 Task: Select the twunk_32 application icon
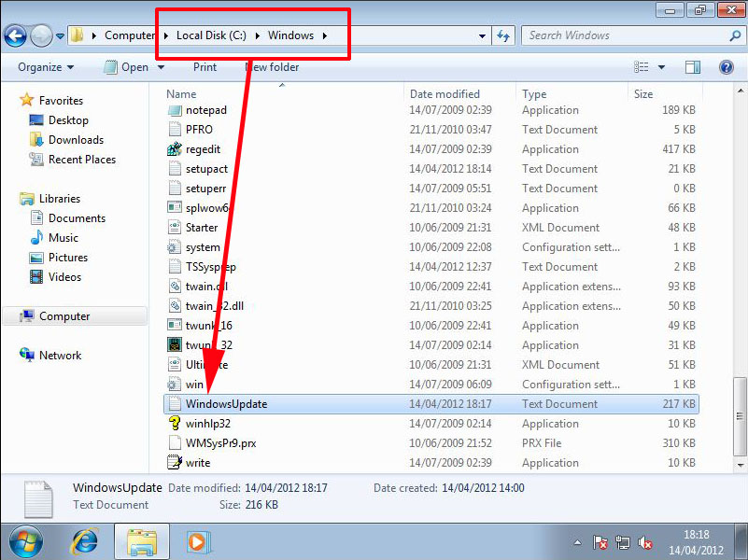(x=175, y=344)
